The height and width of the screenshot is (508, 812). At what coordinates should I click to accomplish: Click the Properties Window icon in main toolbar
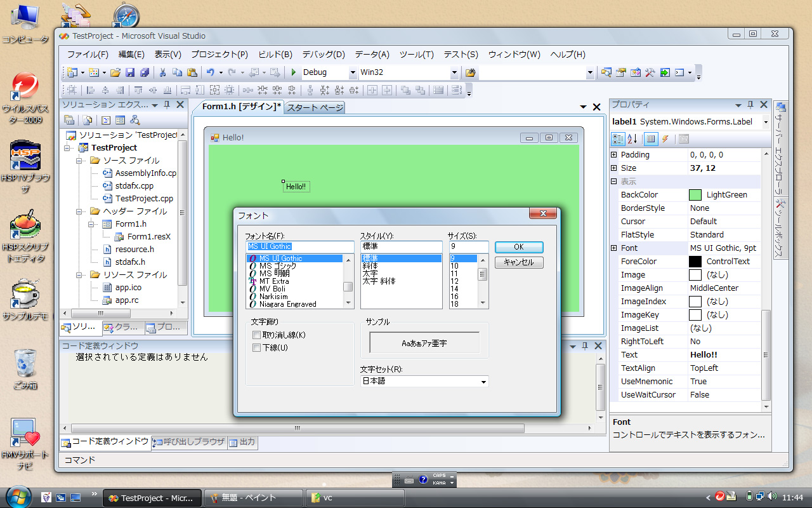620,72
